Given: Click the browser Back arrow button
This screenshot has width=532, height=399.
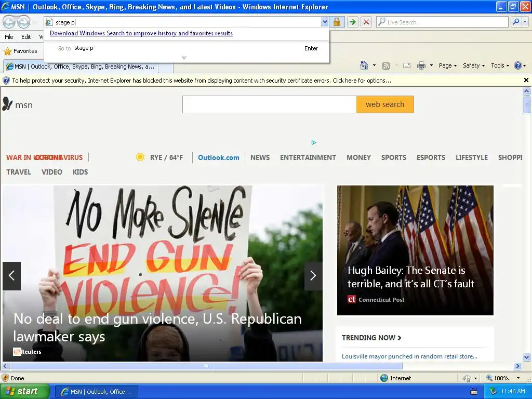Looking at the screenshot, I should coord(9,22).
